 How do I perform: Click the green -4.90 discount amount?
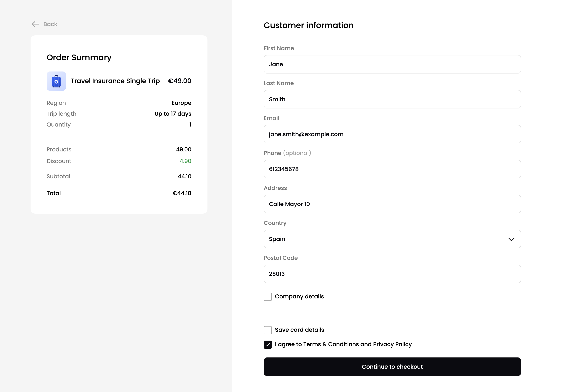[184, 161]
